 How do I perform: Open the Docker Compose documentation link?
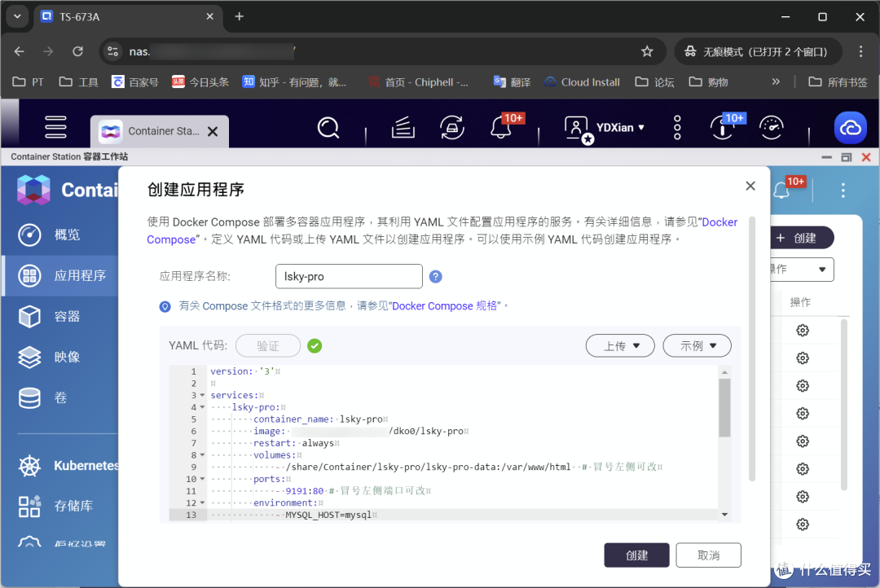(x=719, y=222)
